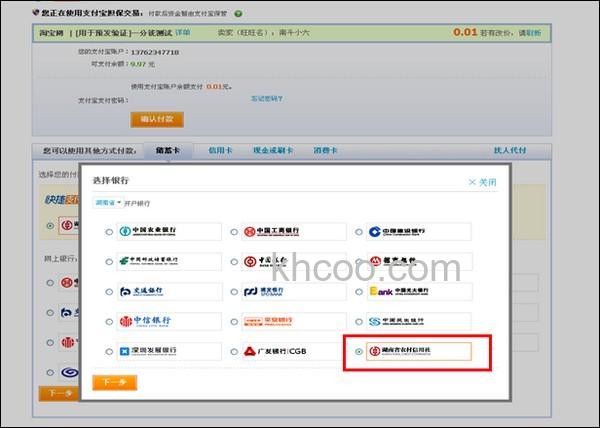Image resolution: width=600 pixels, height=428 pixels.
Task: Click the orange 确认付款 button
Action: (157, 119)
